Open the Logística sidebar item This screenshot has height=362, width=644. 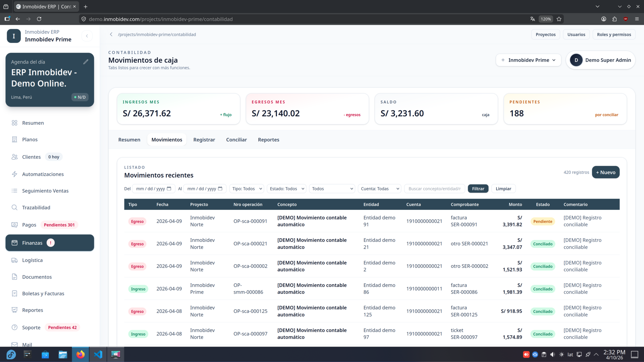32,260
